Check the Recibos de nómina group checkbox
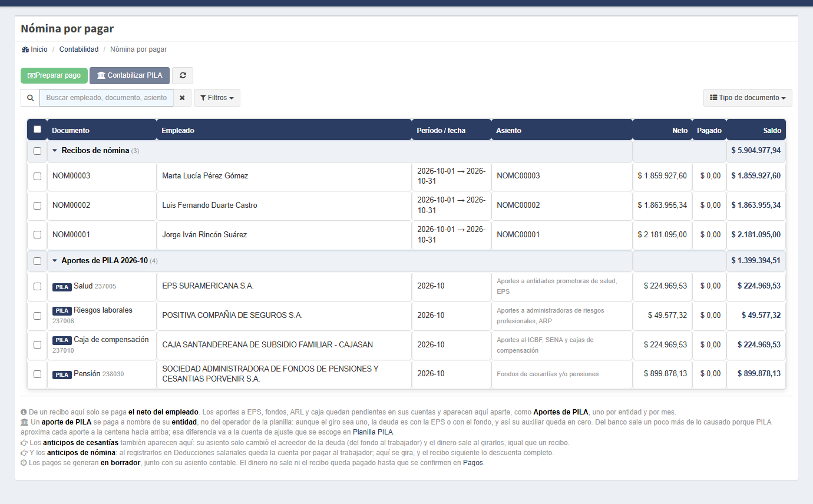This screenshot has height=504, width=813. 38,151
